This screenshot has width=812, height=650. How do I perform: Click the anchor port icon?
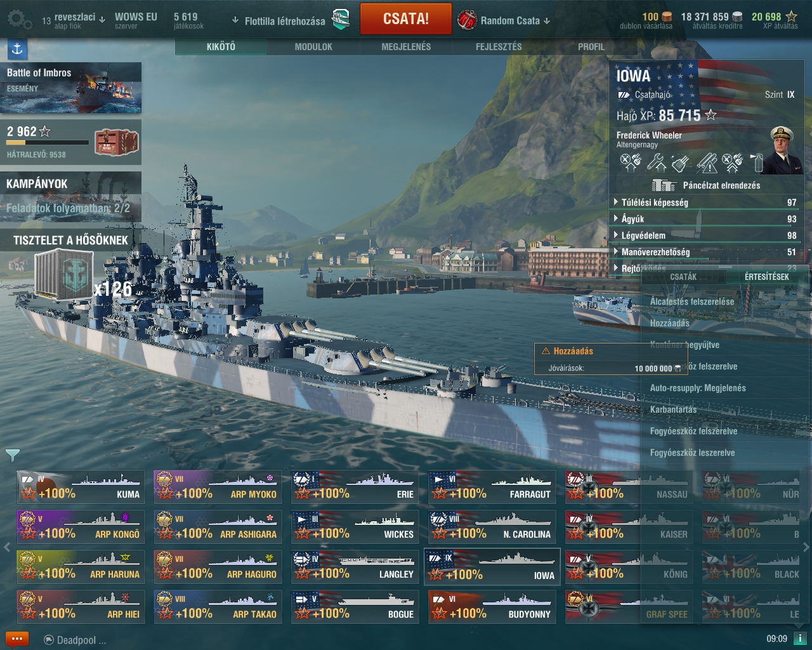(17, 49)
